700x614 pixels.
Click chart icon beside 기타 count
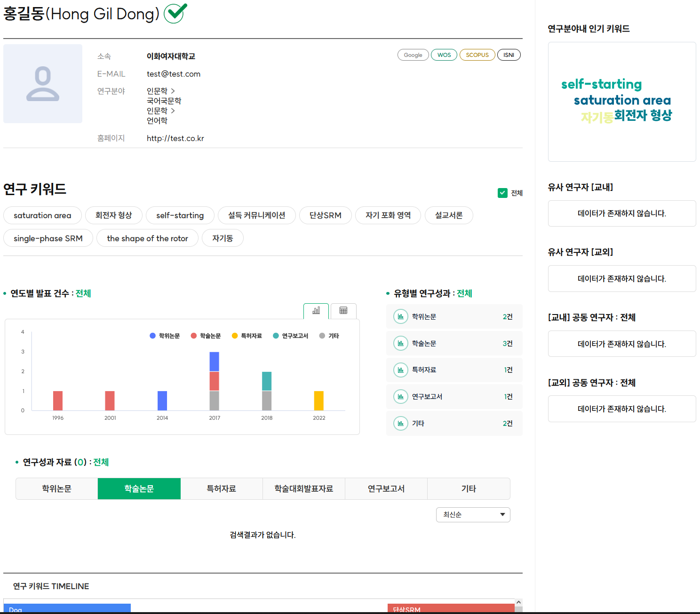pos(400,424)
